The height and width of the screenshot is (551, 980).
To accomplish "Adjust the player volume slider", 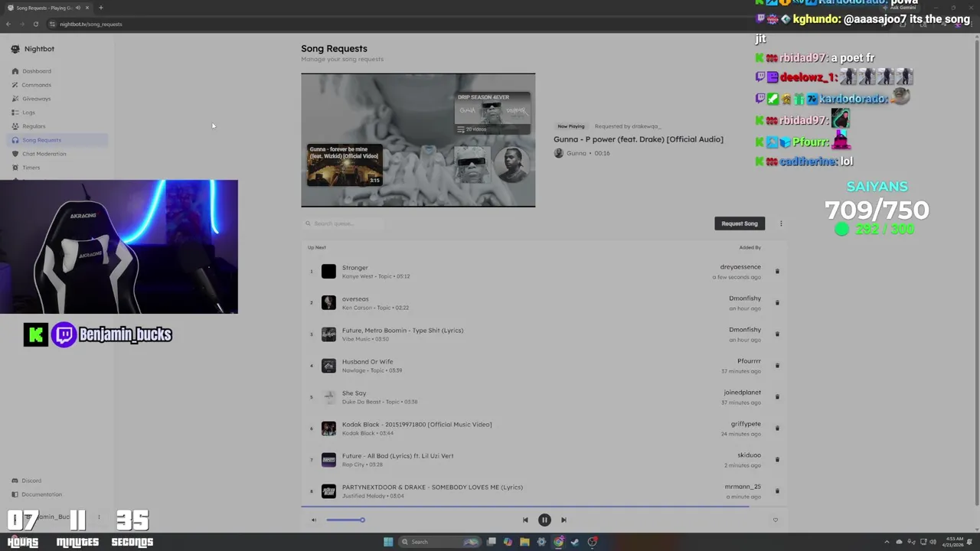I will coord(345,520).
